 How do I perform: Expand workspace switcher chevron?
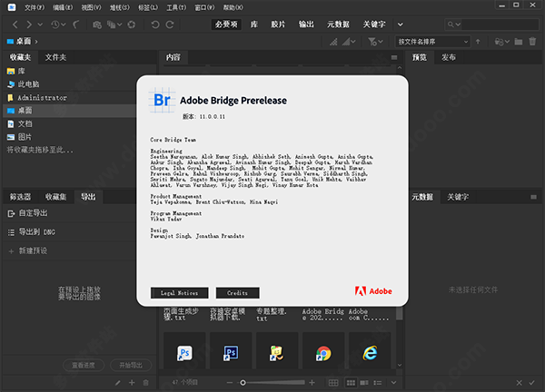click(x=401, y=24)
